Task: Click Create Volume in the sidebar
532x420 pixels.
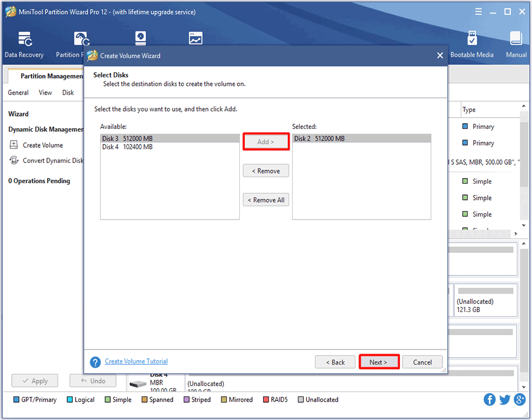Action: click(x=43, y=145)
